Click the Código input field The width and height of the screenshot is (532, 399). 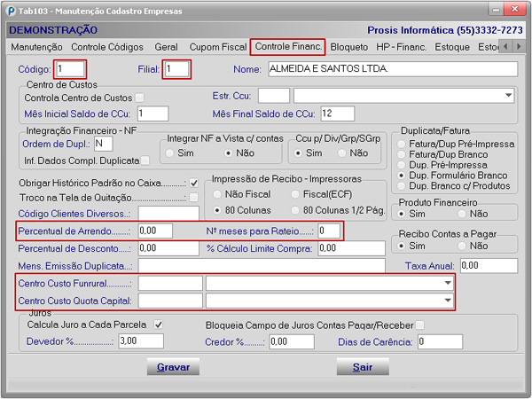70,69
